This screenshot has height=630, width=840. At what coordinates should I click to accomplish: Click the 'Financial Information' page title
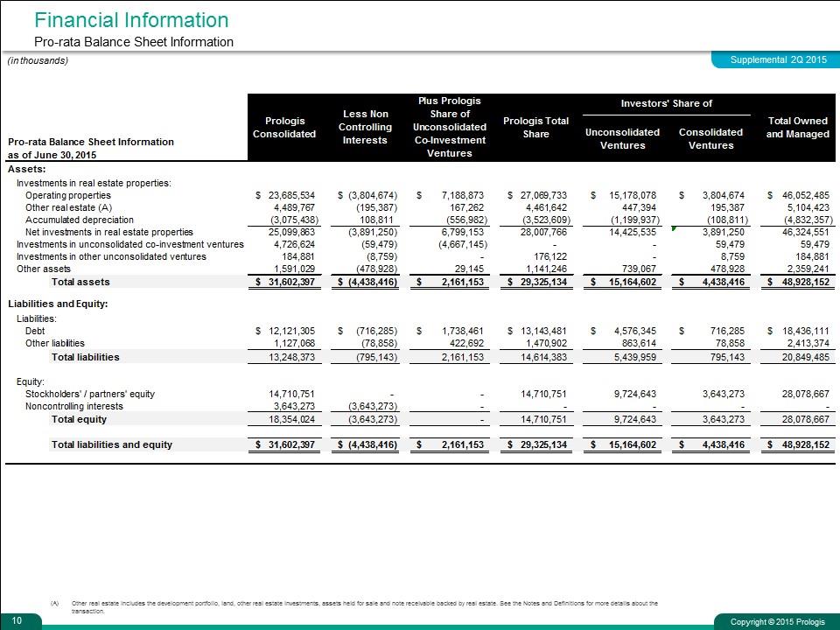(x=131, y=20)
